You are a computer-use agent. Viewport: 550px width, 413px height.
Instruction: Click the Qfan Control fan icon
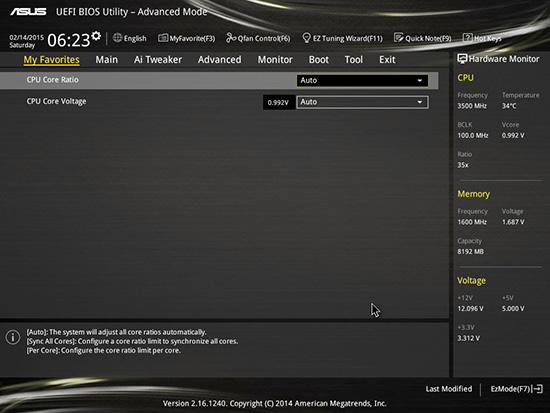[x=231, y=38]
